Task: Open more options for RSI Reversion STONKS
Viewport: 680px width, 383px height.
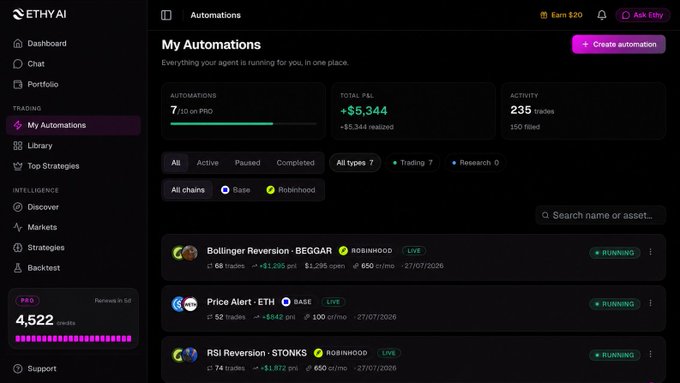Action: (x=651, y=354)
